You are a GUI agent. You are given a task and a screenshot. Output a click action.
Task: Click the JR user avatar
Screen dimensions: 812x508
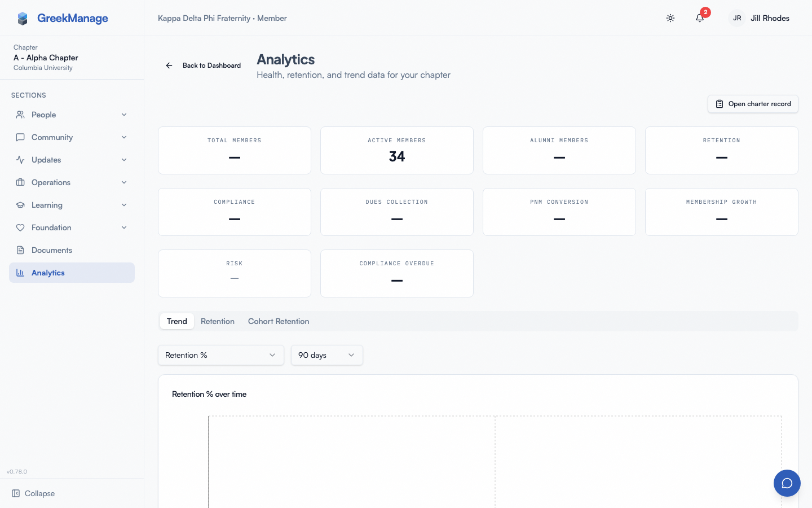pyautogui.click(x=737, y=18)
